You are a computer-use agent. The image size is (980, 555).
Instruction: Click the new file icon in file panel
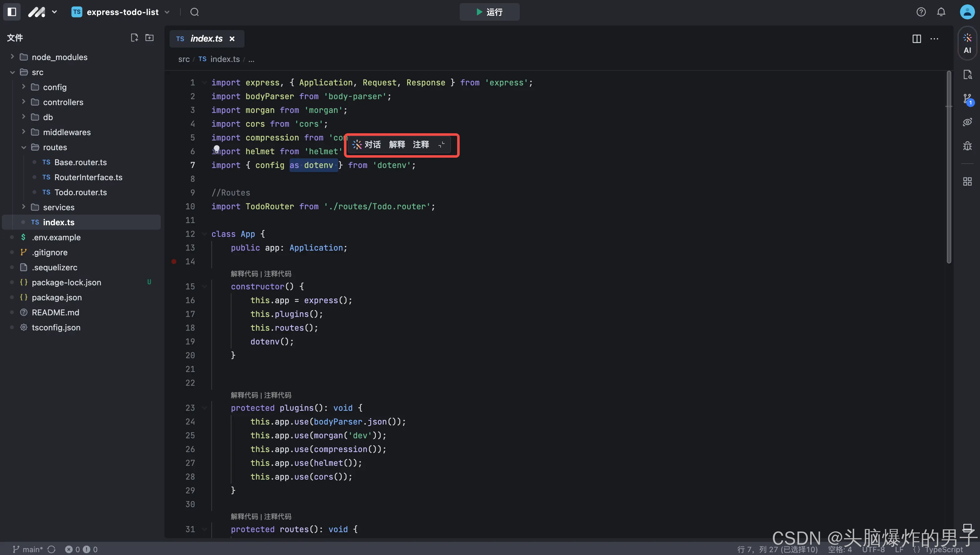pyautogui.click(x=134, y=37)
